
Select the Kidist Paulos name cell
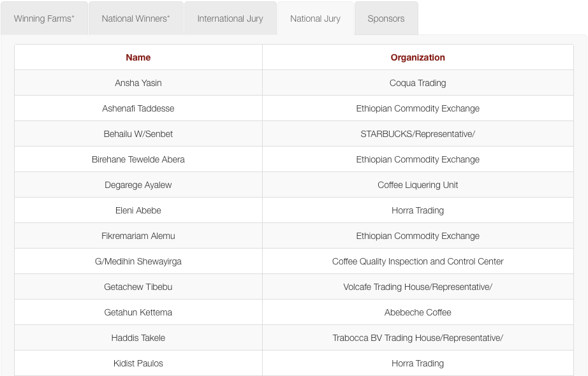point(138,363)
